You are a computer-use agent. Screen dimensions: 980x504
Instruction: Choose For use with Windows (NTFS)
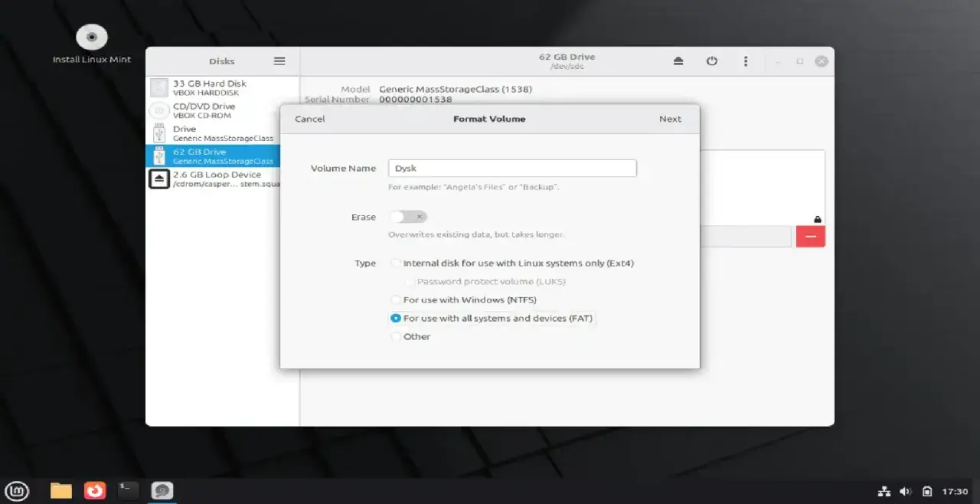[396, 299]
